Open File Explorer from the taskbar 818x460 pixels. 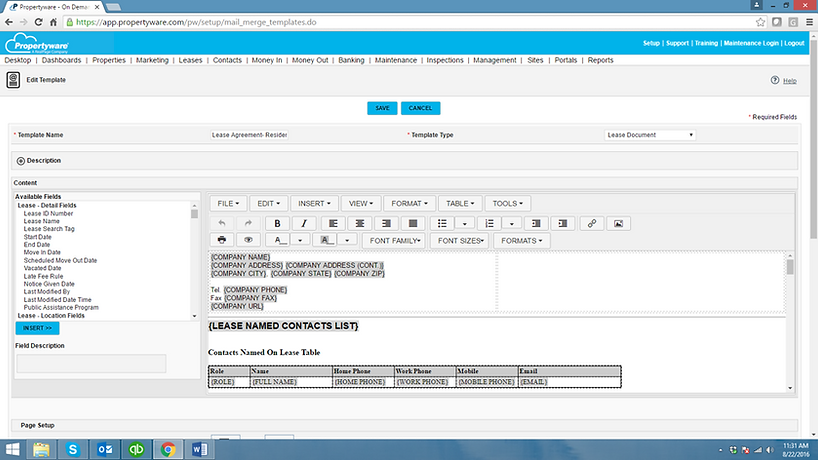(41, 449)
